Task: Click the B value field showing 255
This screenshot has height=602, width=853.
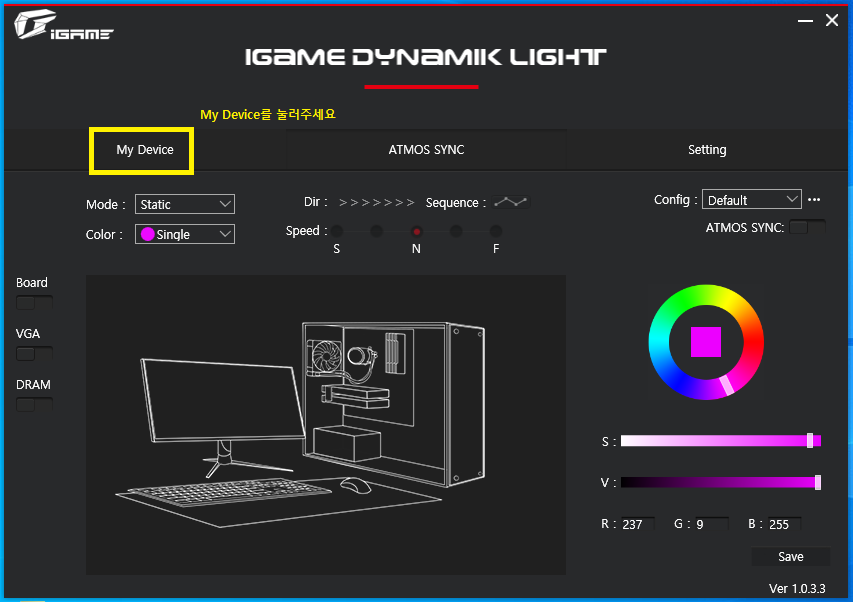Action: click(784, 524)
